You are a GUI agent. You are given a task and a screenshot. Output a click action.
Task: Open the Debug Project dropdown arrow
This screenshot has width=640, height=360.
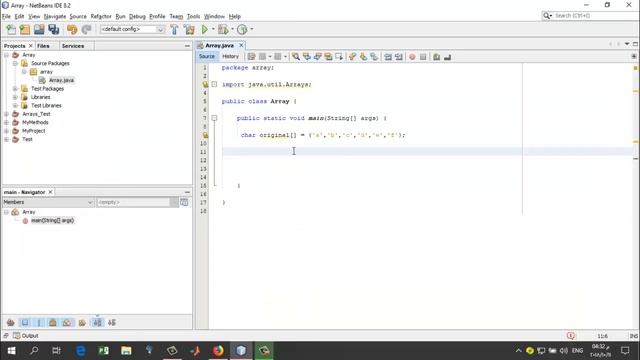pyautogui.click(x=232, y=29)
